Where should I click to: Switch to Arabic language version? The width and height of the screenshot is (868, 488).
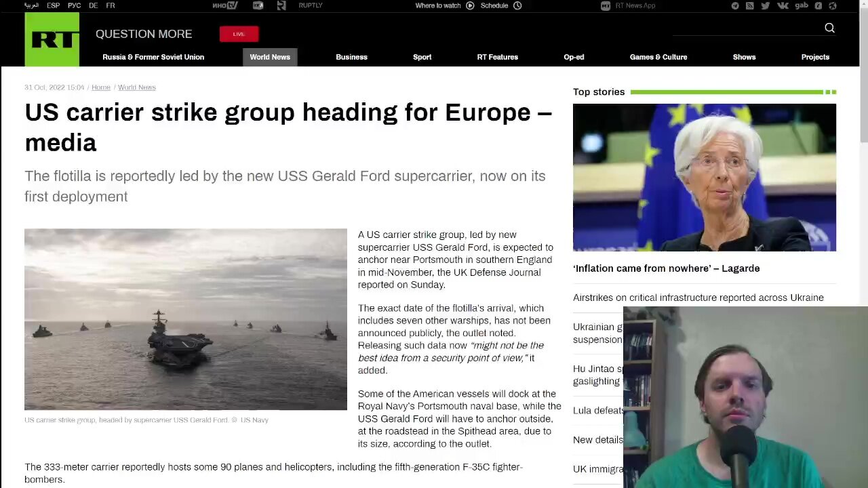(31, 5)
